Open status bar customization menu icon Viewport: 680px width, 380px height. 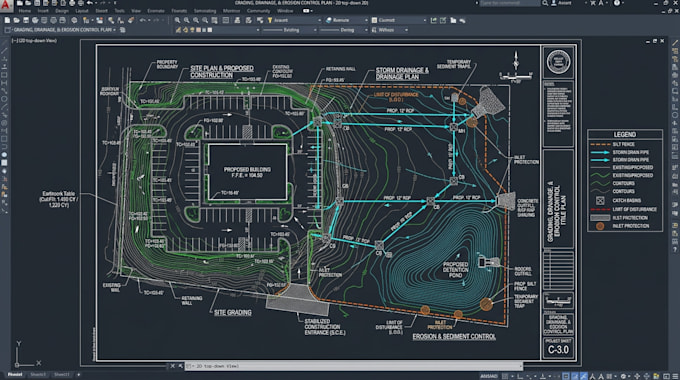click(675, 376)
